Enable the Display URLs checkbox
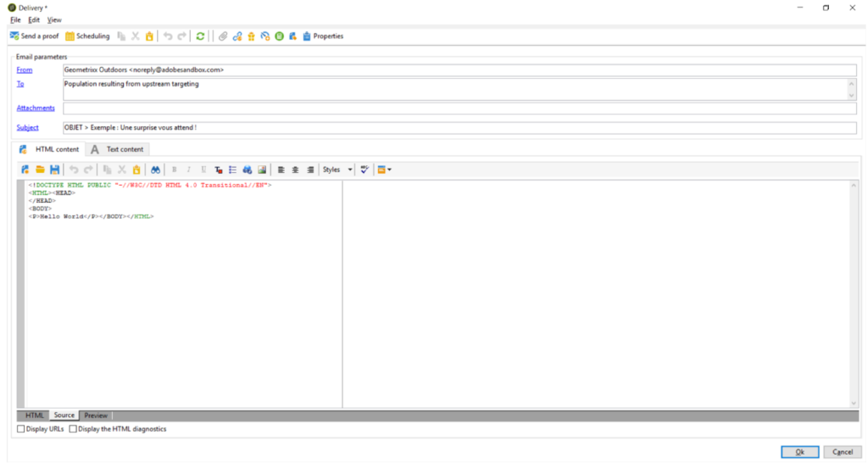 (x=21, y=429)
